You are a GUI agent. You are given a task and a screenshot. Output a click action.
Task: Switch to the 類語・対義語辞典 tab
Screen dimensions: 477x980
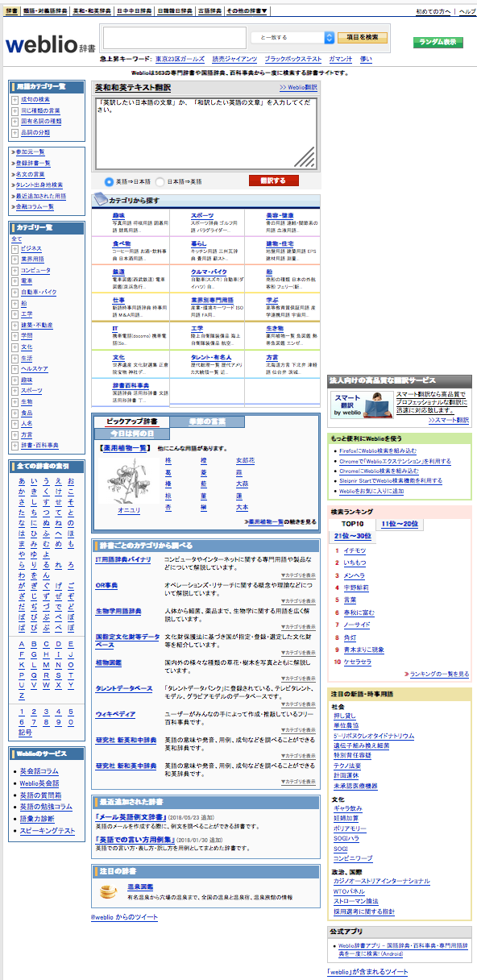pyautogui.click(x=45, y=11)
